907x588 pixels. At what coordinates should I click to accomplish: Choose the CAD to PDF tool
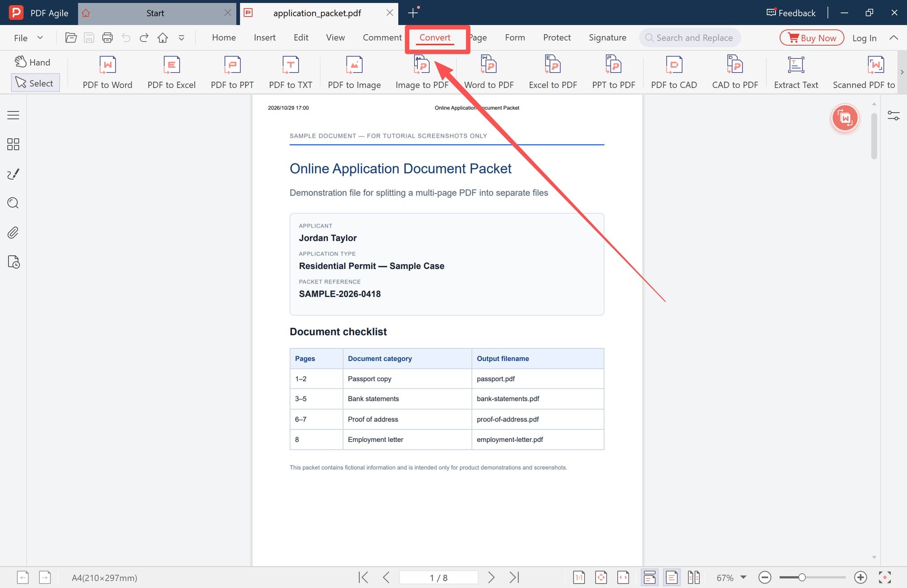click(735, 72)
